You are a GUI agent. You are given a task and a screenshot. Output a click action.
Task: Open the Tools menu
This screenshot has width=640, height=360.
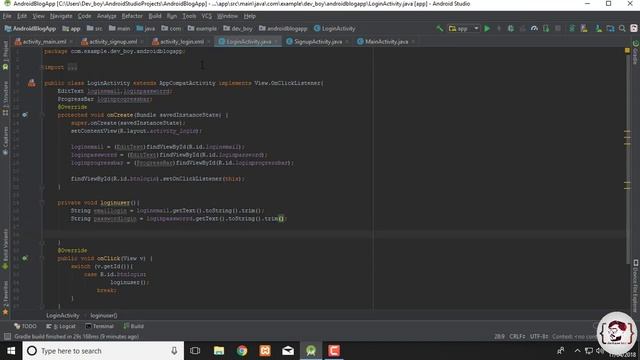coord(189,16)
